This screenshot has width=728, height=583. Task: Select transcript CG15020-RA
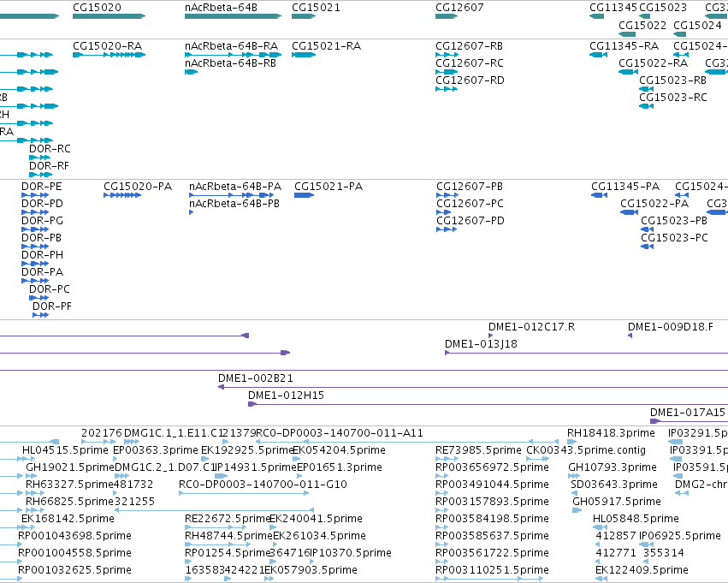(107, 46)
